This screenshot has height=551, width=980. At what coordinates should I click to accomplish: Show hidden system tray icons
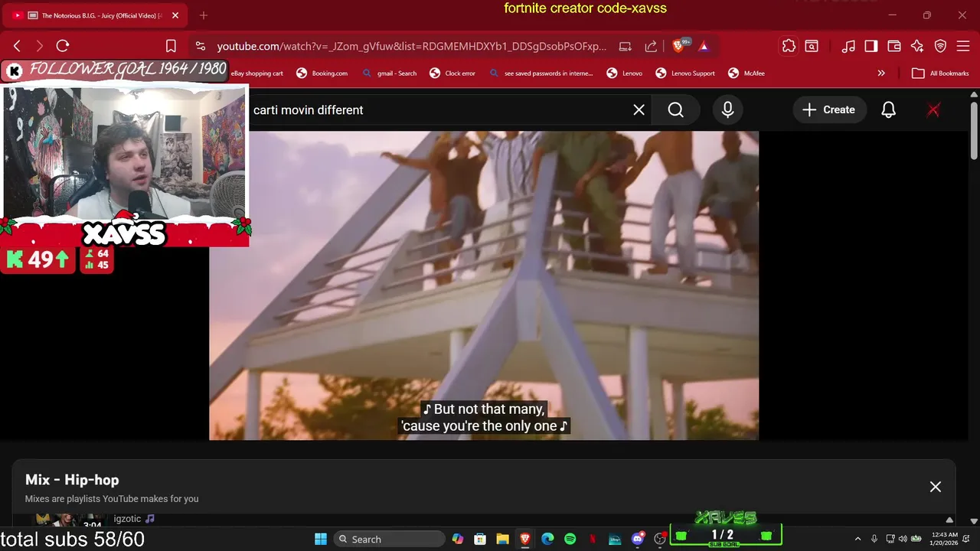(857, 539)
